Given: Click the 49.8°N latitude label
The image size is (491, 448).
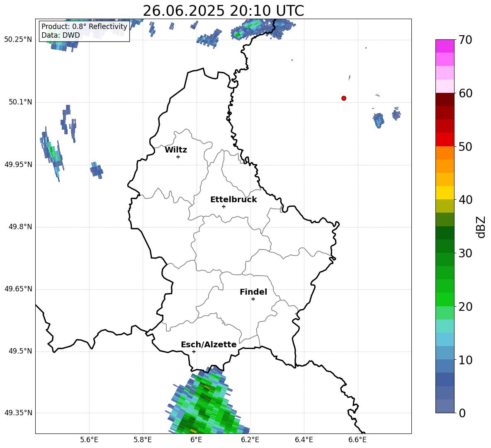Looking at the screenshot, I should click(x=20, y=227).
